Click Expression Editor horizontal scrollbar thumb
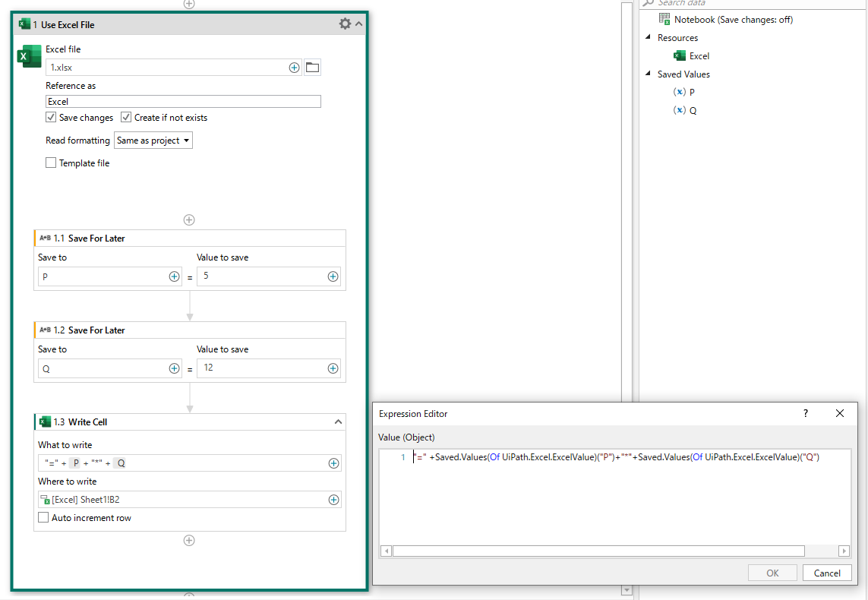The image size is (868, 600). [598, 551]
